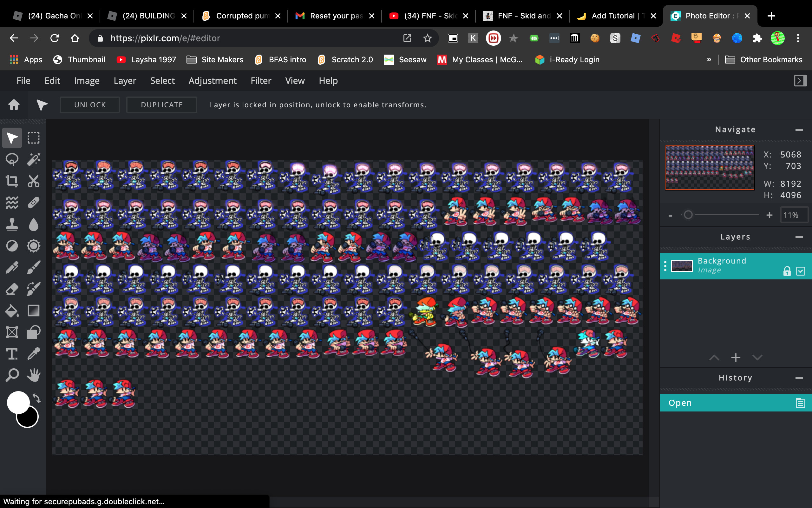This screenshot has width=812, height=508.
Task: Swap foreground and background colors arrow
Action: [37, 398]
